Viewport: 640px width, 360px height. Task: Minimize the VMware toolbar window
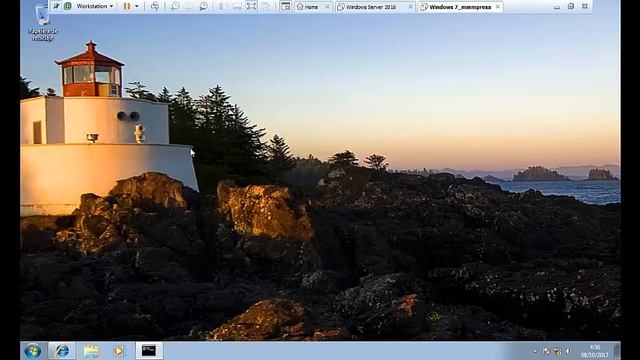pyautogui.click(x=557, y=6)
